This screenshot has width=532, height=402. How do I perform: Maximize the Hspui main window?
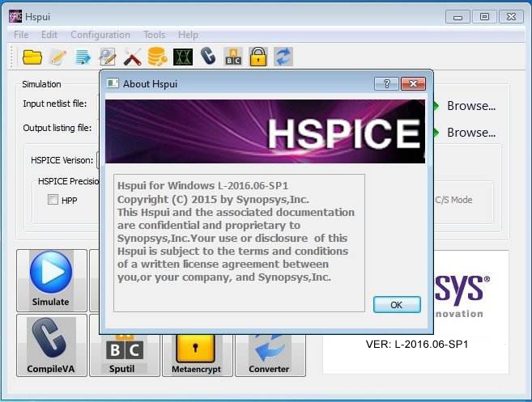pyautogui.click(x=484, y=17)
